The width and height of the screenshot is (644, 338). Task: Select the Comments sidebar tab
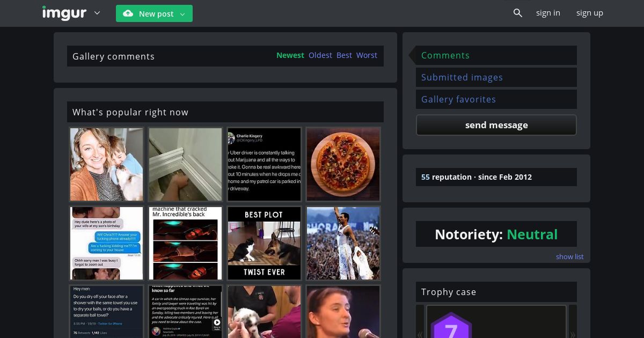point(496,55)
